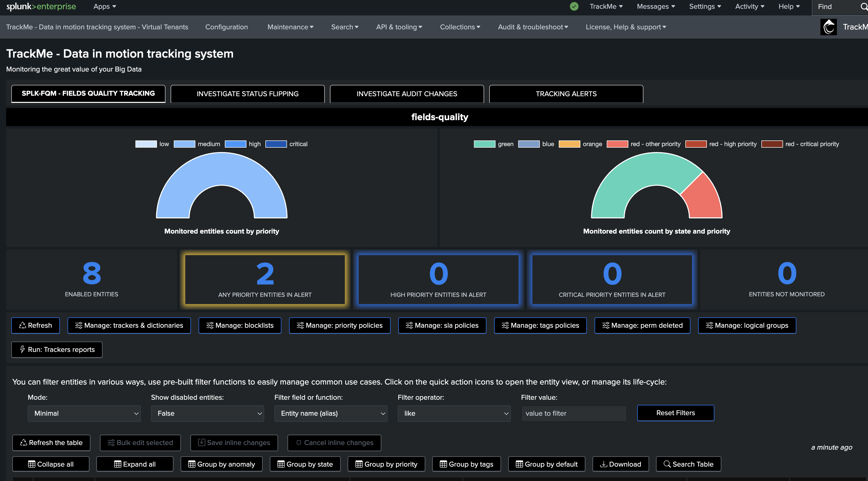Screen dimensions: 868x481
Task: Click the Filter value input field
Action: coord(574,414)
